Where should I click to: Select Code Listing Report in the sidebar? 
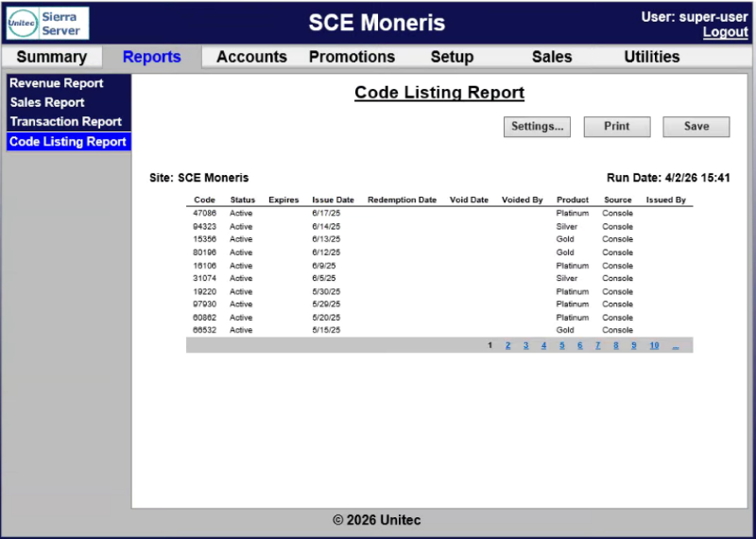(68, 142)
